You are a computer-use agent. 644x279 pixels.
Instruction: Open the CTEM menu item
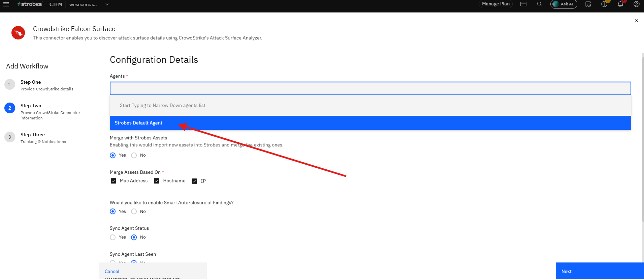pyautogui.click(x=56, y=4)
